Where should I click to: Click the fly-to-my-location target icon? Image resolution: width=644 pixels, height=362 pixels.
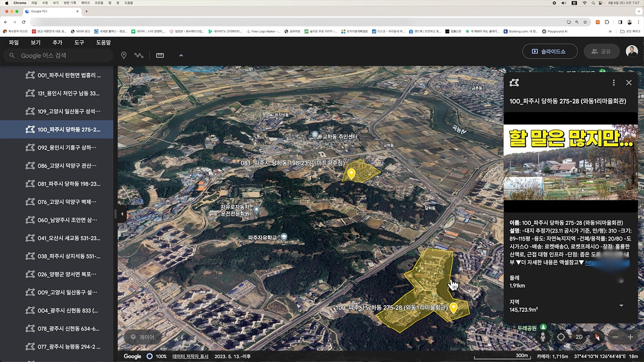click(561, 337)
